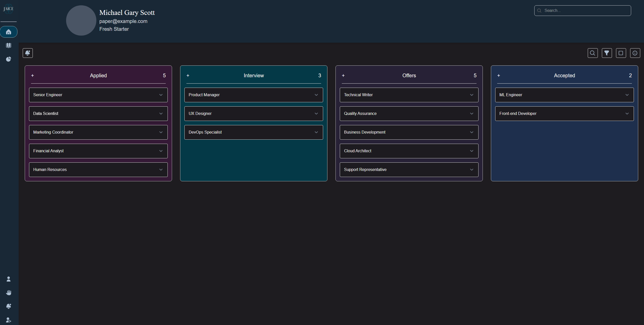Click the Interview column header
This screenshot has width=644, height=325.
254,76
